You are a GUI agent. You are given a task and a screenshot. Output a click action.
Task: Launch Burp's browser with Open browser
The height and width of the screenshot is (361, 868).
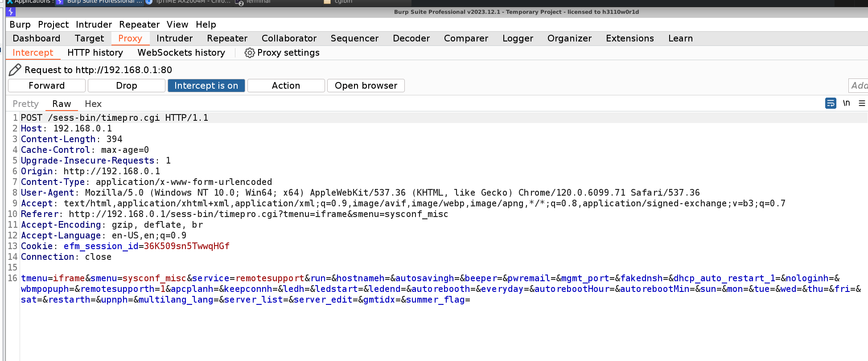(x=366, y=86)
